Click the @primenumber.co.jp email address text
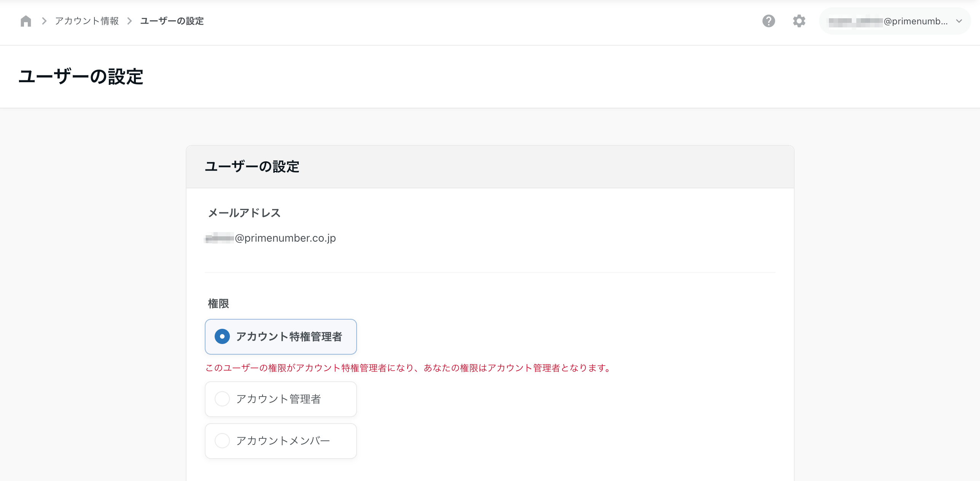The height and width of the screenshot is (481, 980). coord(270,238)
